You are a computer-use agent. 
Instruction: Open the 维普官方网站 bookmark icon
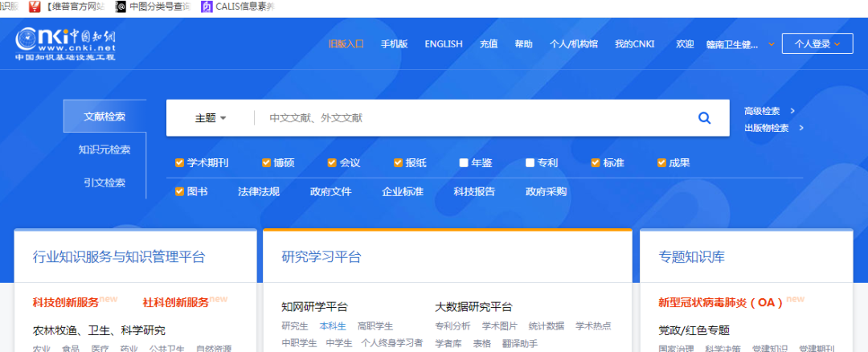(x=35, y=7)
